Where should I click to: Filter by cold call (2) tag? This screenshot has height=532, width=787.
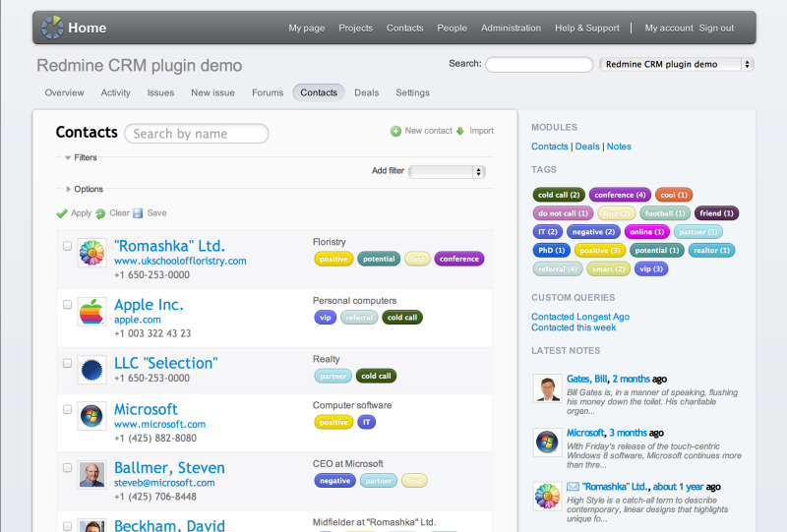(x=559, y=195)
